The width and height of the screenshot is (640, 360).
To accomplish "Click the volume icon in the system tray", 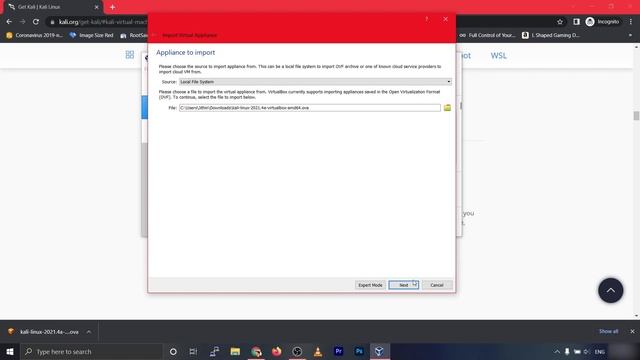I will (587, 351).
